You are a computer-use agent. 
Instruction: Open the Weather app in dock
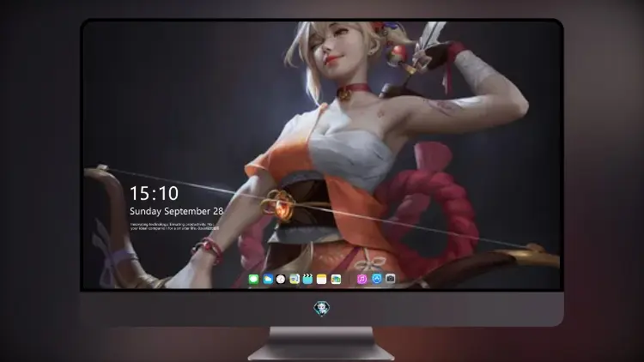(x=268, y=279)
